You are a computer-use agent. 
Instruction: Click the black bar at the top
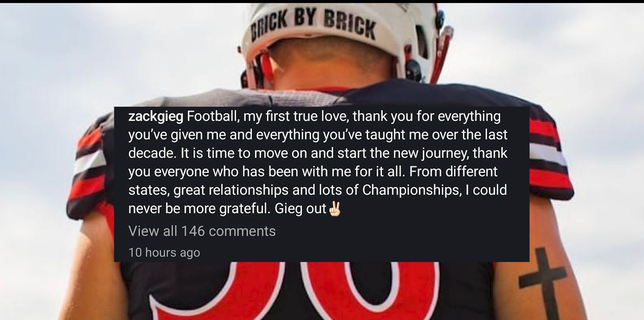pyautogui.click(x=322, y=1)
